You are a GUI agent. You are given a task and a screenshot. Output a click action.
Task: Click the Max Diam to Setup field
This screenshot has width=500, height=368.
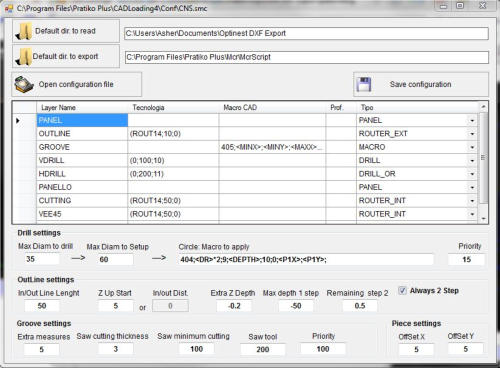(115, 259)
